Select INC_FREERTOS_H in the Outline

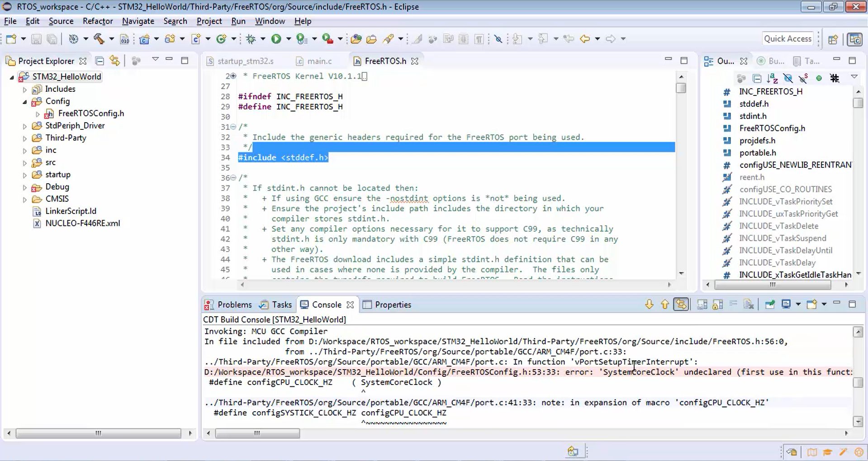771,92
